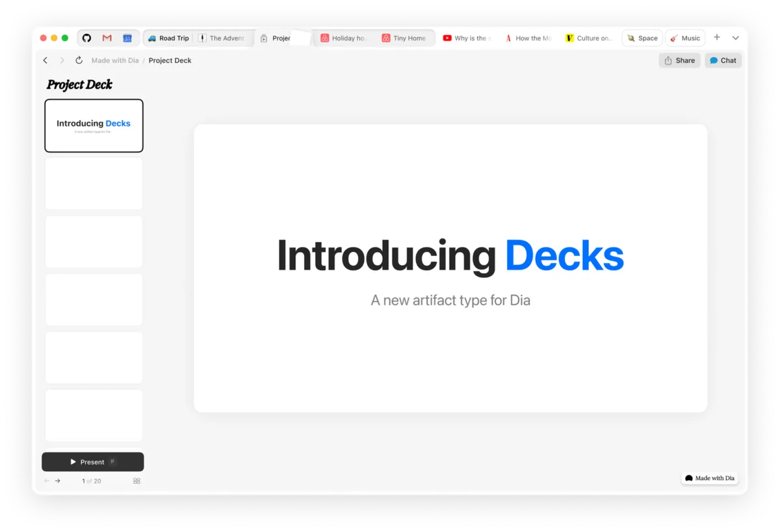Click 'A new artifact type for Dia' subtitle
780x532 pixels.
[x=450, y=300]
